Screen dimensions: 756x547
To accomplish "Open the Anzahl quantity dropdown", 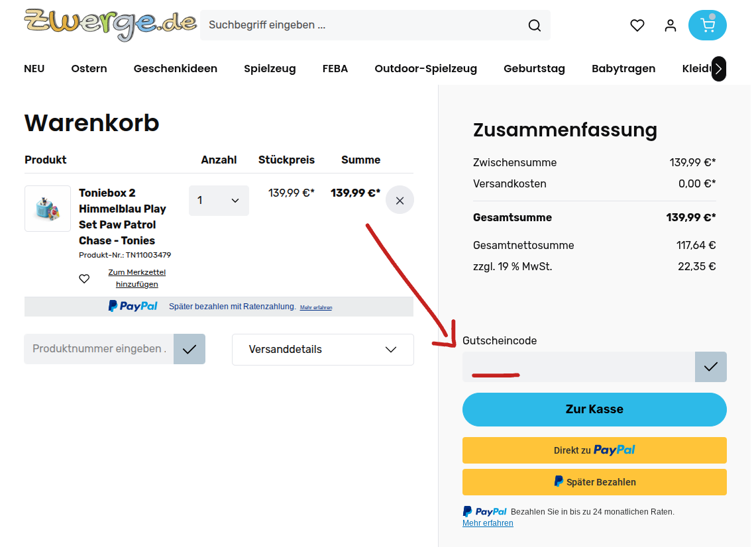I will point(219,200).
